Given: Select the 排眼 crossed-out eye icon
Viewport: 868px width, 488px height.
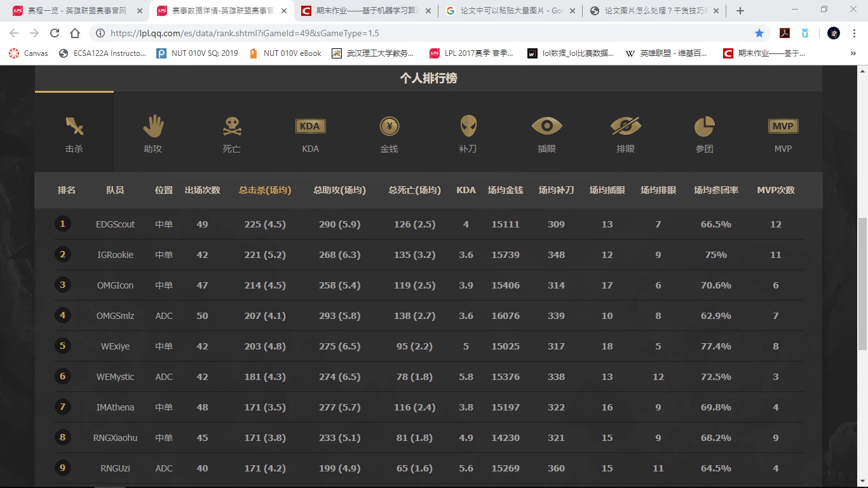Looking at the screenshot, I should tap(625, 127).
